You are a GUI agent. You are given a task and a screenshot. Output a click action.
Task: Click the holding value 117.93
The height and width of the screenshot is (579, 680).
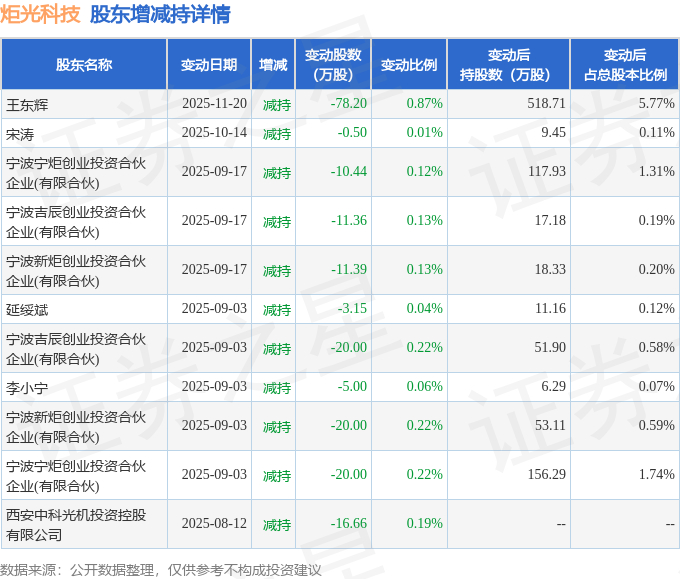(x=546, y=171)
